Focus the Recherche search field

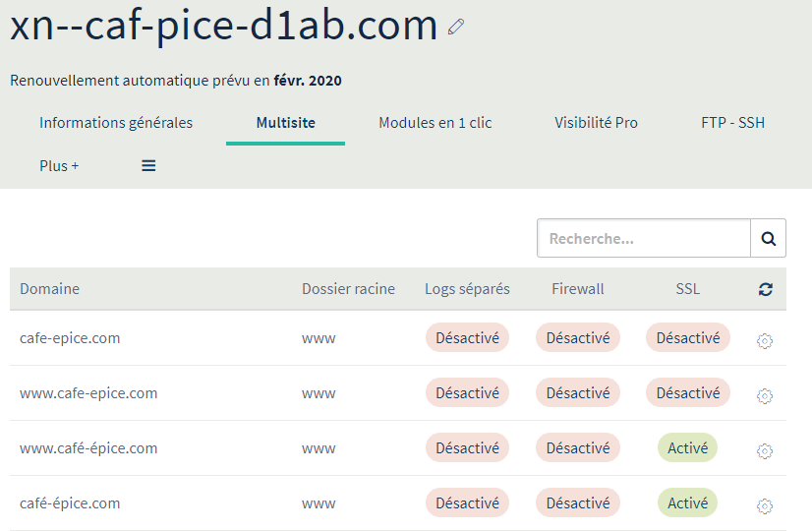(644, 238)
